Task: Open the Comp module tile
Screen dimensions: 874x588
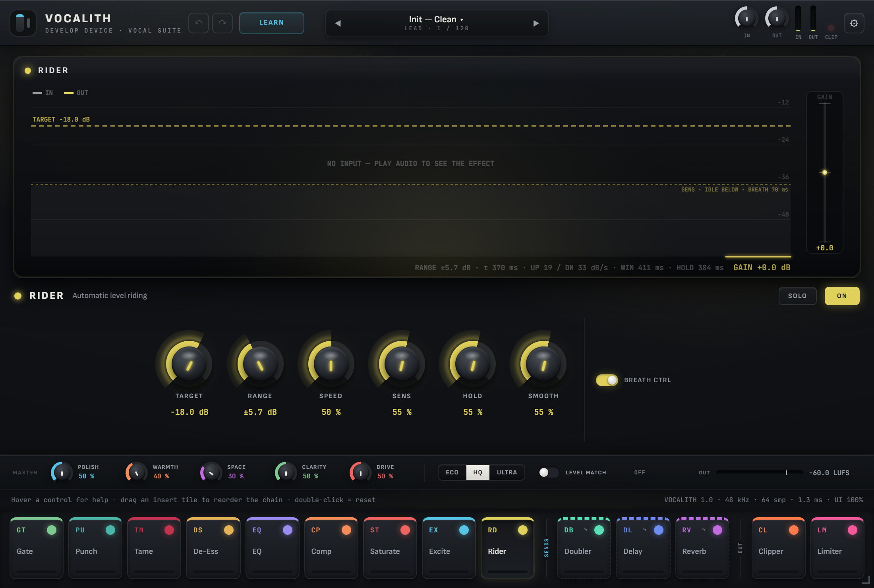Action: click(x=331, y=548)
